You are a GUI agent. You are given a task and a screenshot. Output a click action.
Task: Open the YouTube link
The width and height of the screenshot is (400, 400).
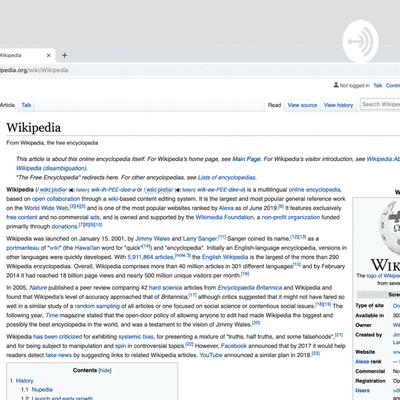tap(211, 355)
